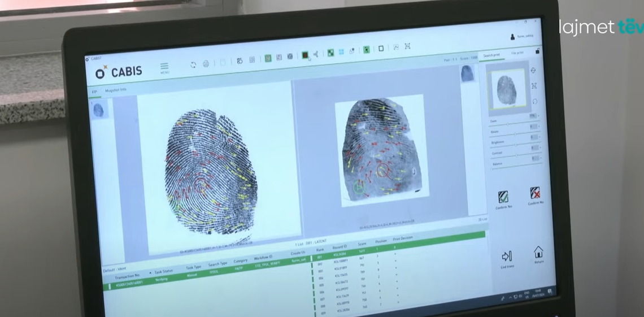
Task: Click the lock icon beside File print
Action: tap(537, 51)
